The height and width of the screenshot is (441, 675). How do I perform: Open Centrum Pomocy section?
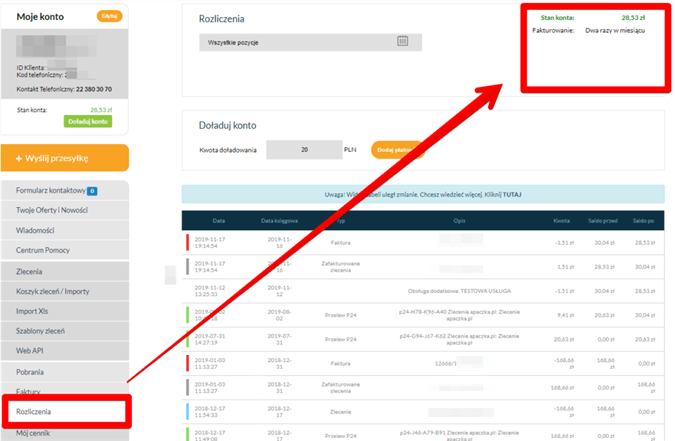43,249
